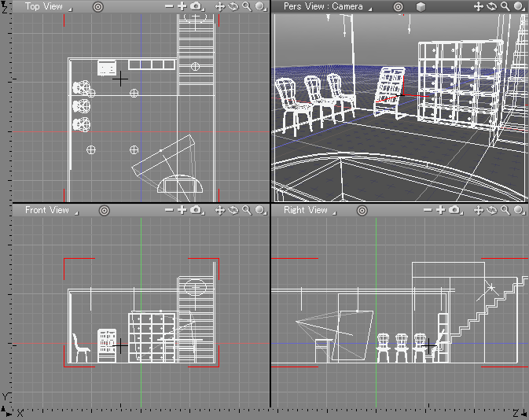Open the display sphere menu in Pers View
The width and height of the screenshot is (529, 420).
coord(519,6)
